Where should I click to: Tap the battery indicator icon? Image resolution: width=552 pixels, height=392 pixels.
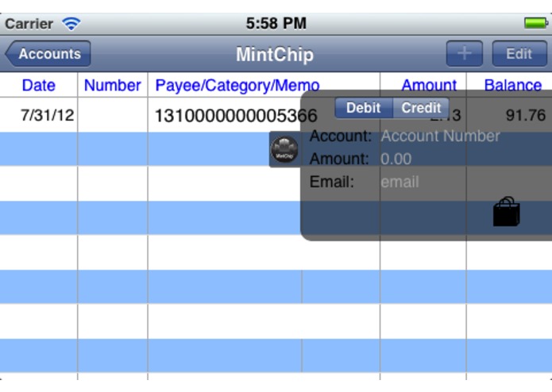point(536,23)
